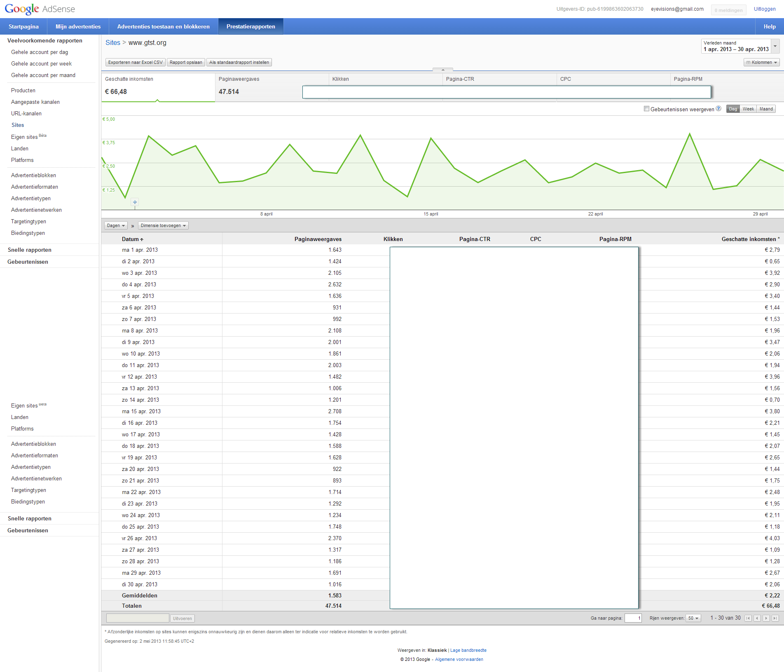Sort the table by Datum column
This screenshot has height=672, width=784.
[132, 239]
